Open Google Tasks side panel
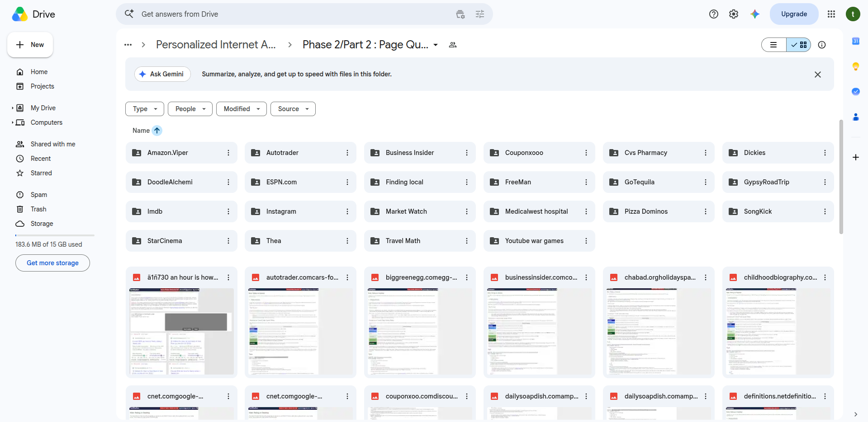The height and width of the screenshot is (422, 868). 856,92
